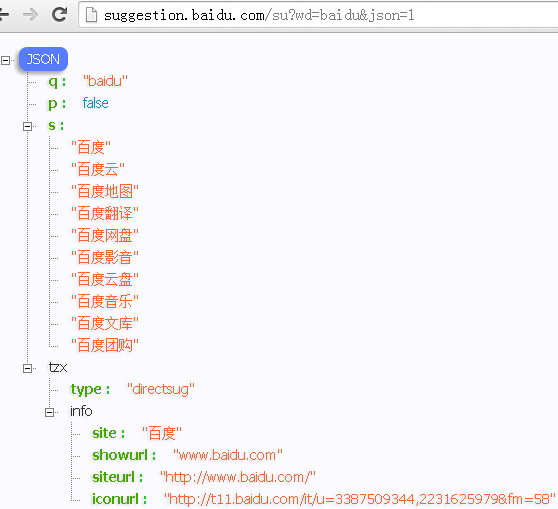Select the false value of p

[x=95, y=103]
